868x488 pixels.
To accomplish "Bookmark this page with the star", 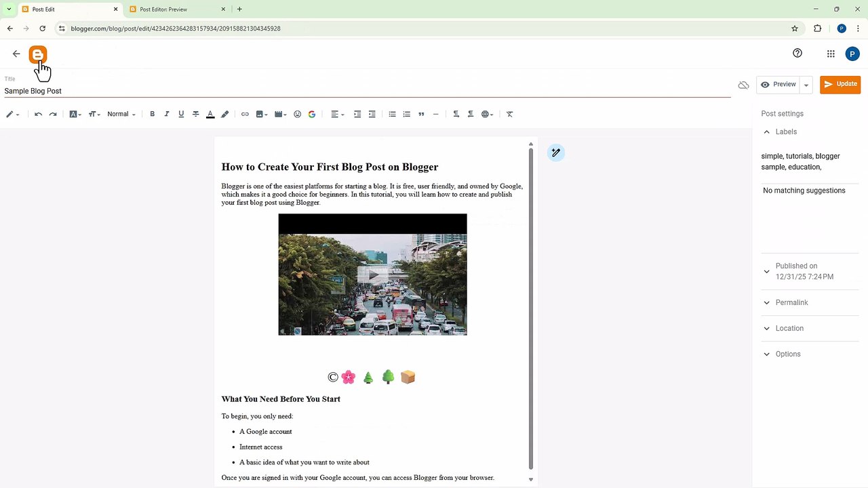I will [x=795, y=28].
